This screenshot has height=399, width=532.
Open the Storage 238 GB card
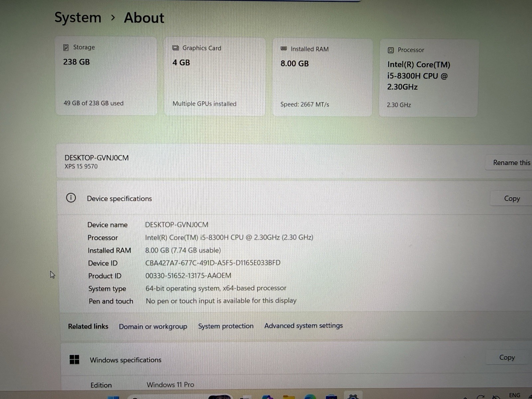tap(106, 76)
